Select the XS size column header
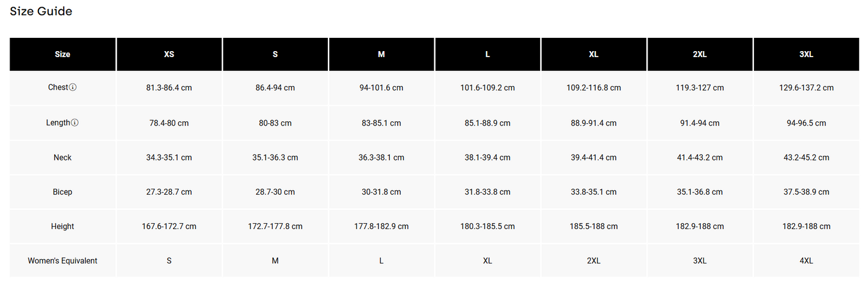 pos(169,54)
